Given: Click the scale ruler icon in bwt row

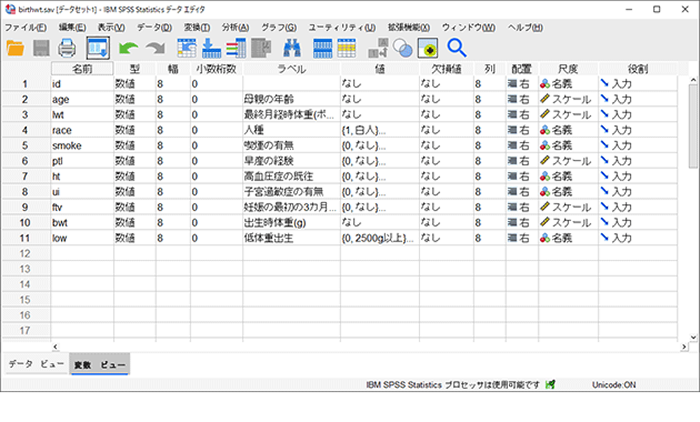Looking at the screenshot, I should (x=545, y=222).
